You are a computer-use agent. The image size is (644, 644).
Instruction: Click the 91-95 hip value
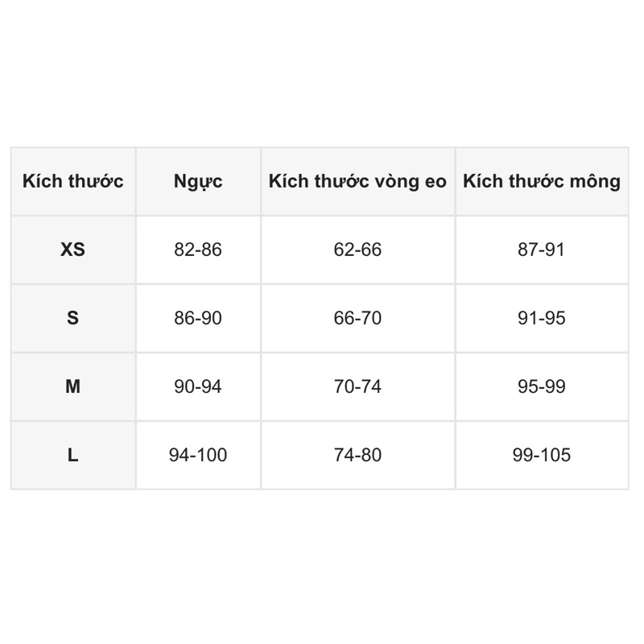[x=541, y=318]
